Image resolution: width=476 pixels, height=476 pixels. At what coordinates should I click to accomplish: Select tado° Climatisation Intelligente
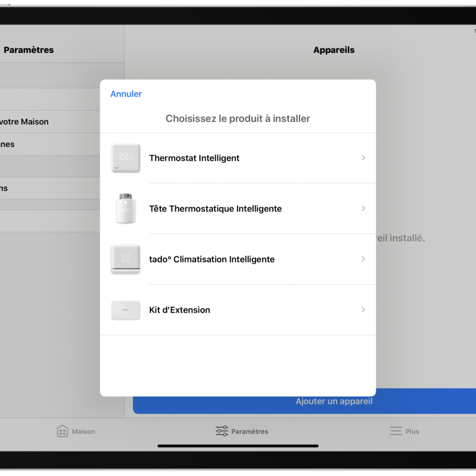tap(238, 259)
